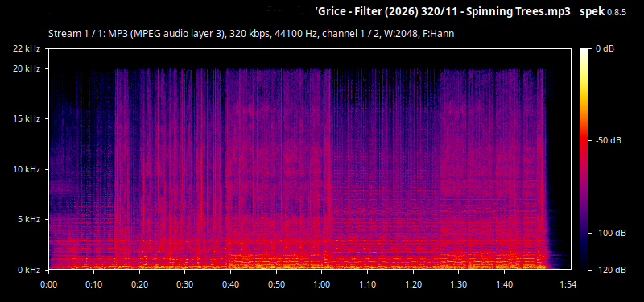644x302 pixels.
Task: Click the '0 kHz' frequency axis label
Action: [x=29, y=270]
